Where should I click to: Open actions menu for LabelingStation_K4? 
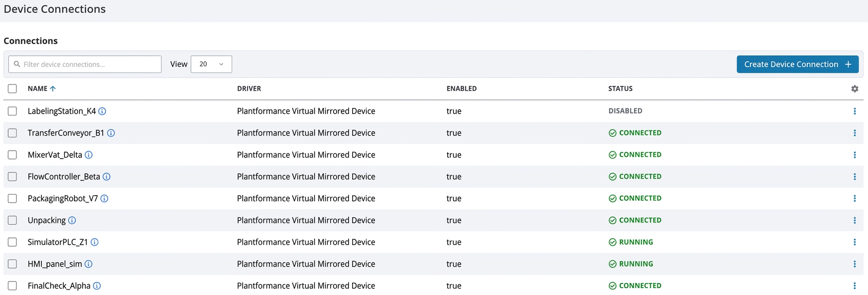[855, 111]
